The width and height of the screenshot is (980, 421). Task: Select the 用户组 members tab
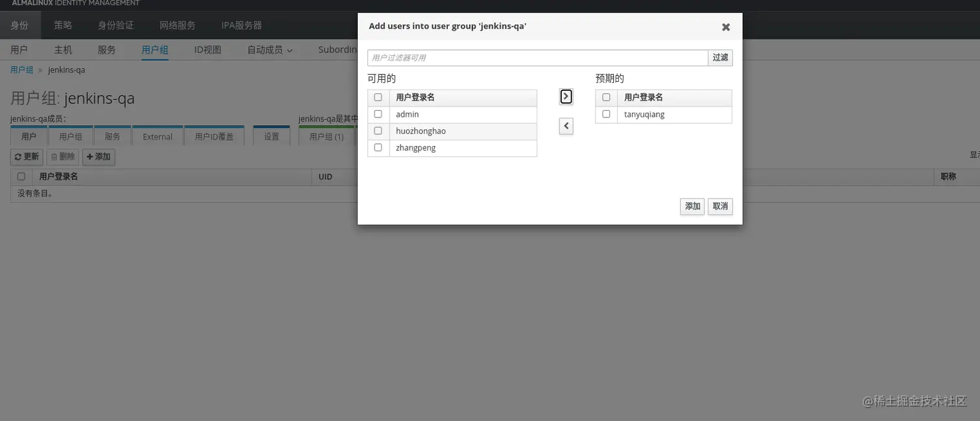[x=71, y=136]
